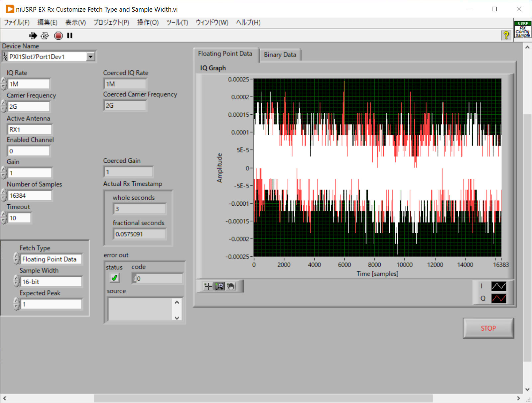Click the Run arrow toolbar icon
This screenshot has height=403, width=532.
[33, 36]
